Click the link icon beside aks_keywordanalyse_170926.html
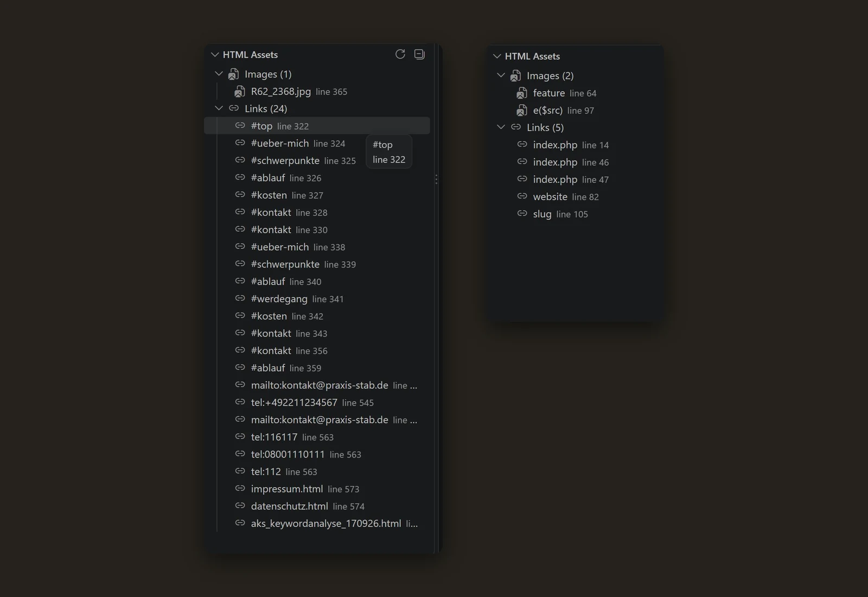The height and width of the screenshot is (597, 868). click(240, 523)
